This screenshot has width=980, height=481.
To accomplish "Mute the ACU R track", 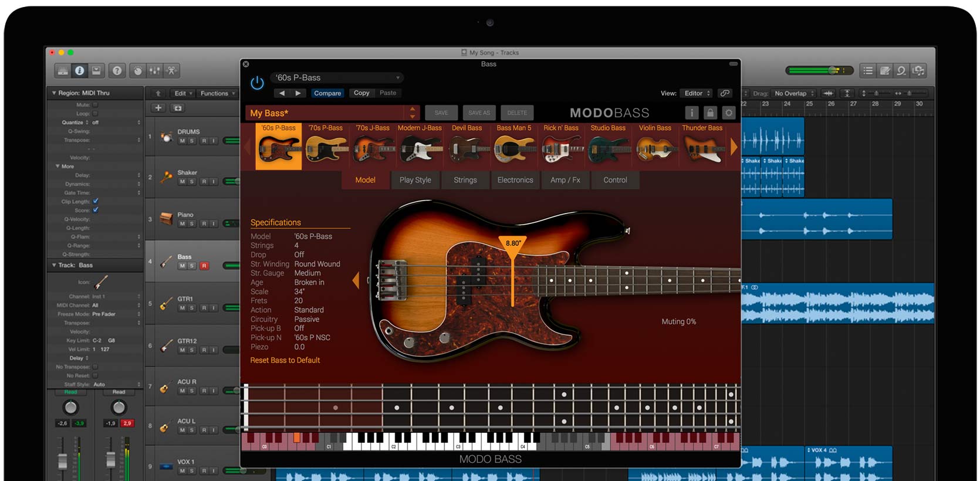I will 183,391.
